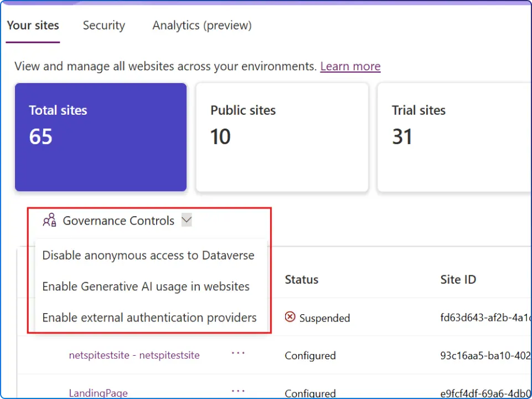Click the red Suspended status icon
532x399 pixels.
(x=290, y=318)
